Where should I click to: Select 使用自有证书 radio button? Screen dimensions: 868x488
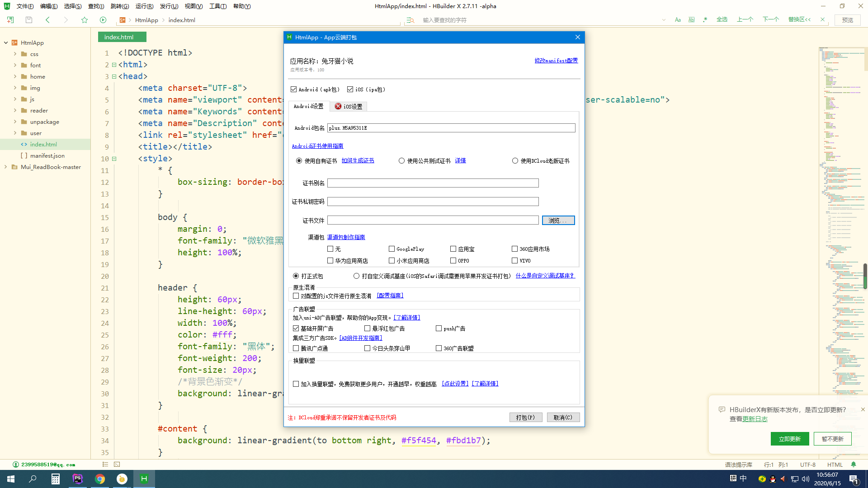click(x=299, y=161)
